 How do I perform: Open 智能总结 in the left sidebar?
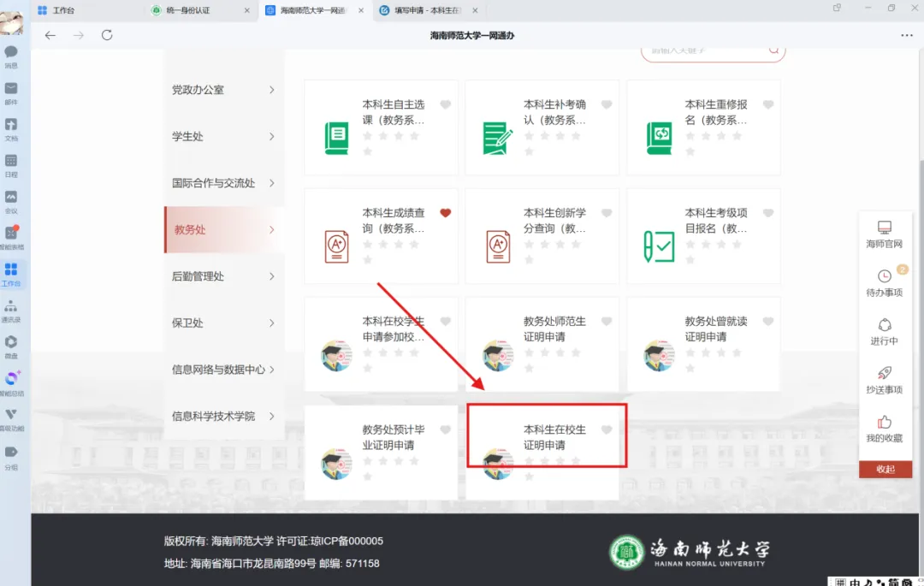(11, 383)
